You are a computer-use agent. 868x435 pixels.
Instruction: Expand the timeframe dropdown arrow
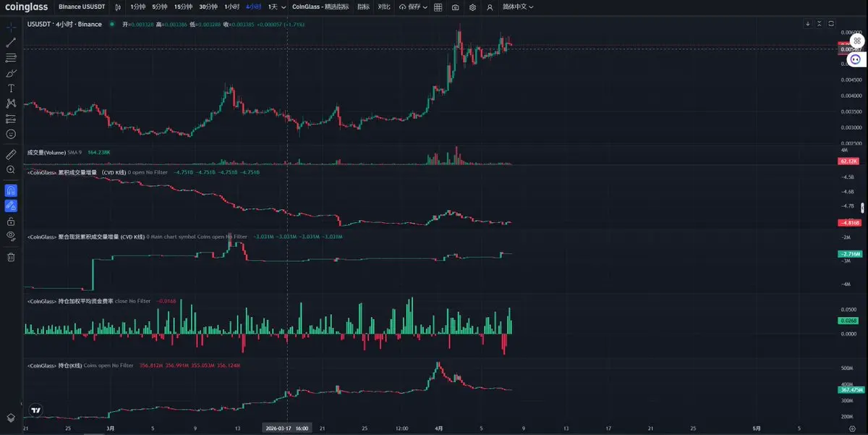tap(283, 7)
